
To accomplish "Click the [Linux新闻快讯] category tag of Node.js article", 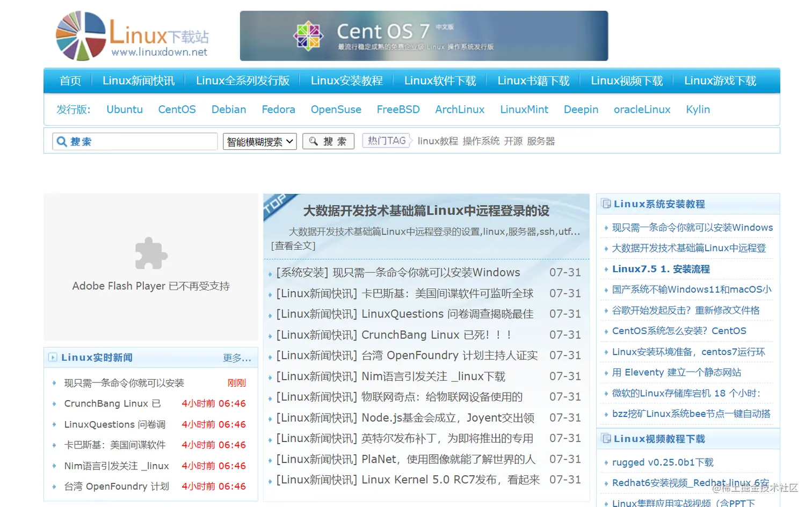I will pyautogui.click(x=317, y=418).
